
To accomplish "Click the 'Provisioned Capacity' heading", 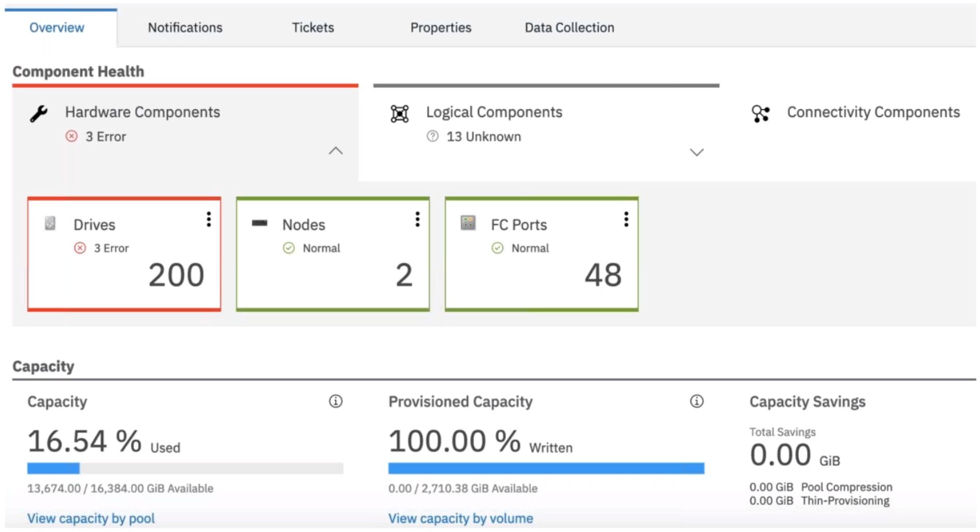I will 460,401.
